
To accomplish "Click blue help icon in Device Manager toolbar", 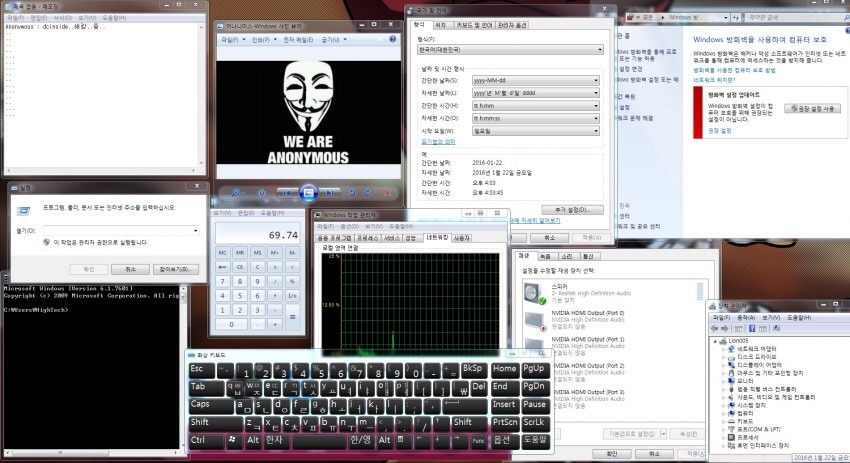I will point(752,329).
